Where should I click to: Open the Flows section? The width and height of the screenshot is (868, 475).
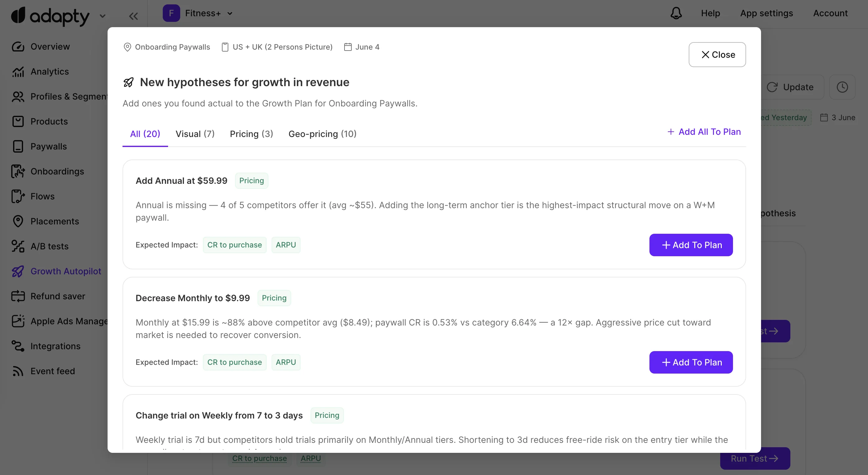(42, 196)
